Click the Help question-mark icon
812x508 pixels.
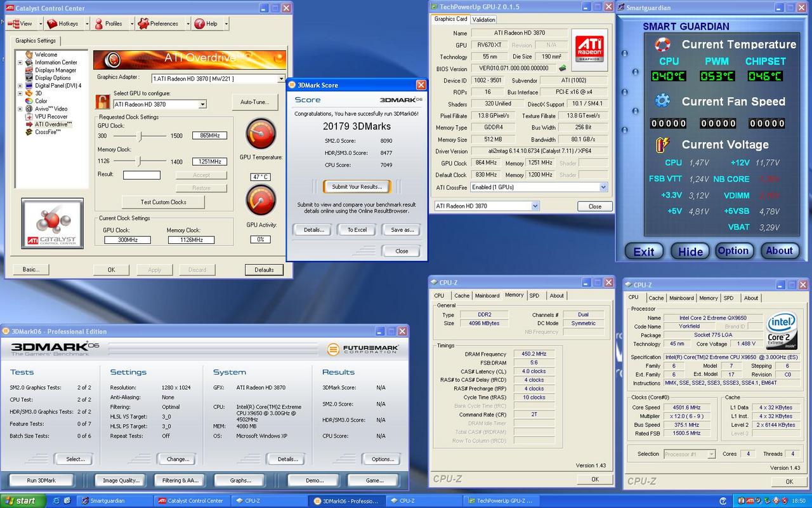(200, 23)
